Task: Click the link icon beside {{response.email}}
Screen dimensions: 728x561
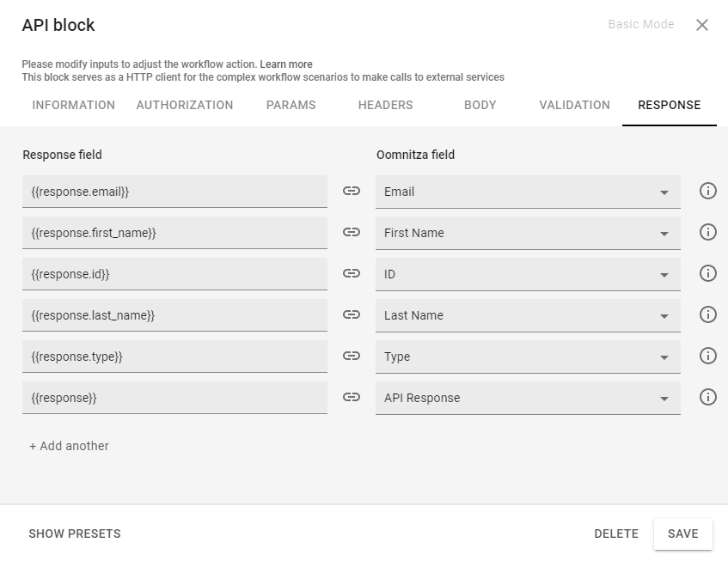Action: point(352,191)
